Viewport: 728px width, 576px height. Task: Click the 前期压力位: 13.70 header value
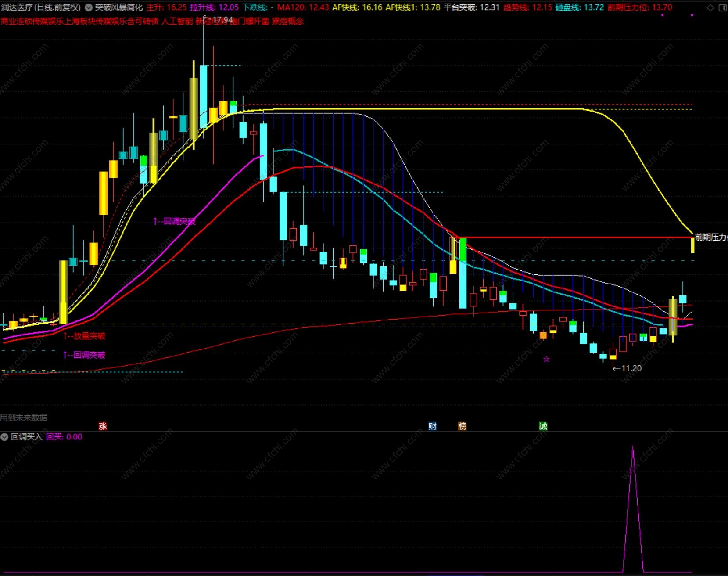[640, 7]
